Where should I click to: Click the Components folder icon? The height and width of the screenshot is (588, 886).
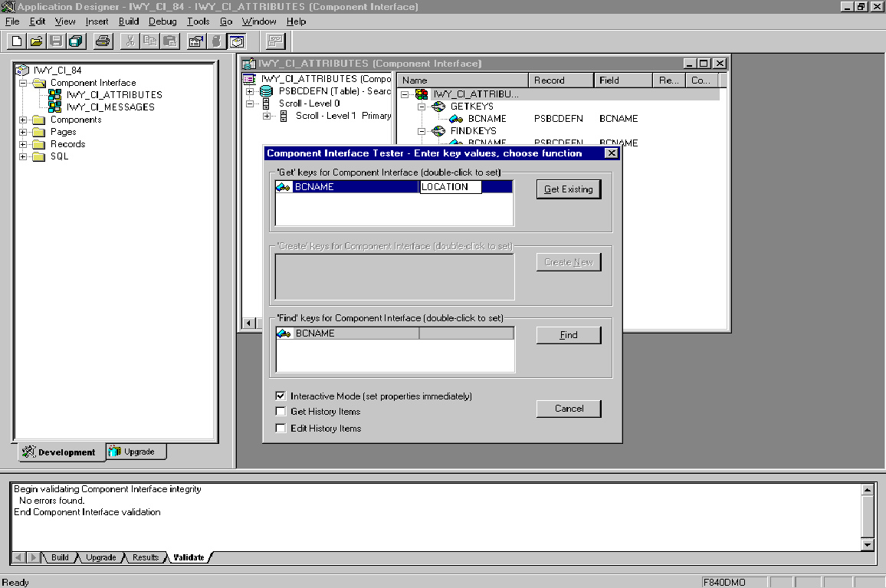point(39,120)
